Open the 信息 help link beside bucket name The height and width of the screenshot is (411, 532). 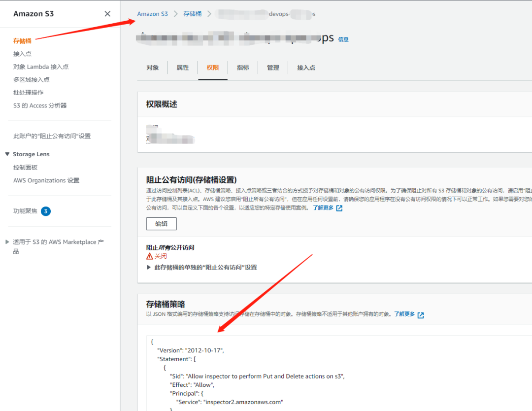[343, 39]
